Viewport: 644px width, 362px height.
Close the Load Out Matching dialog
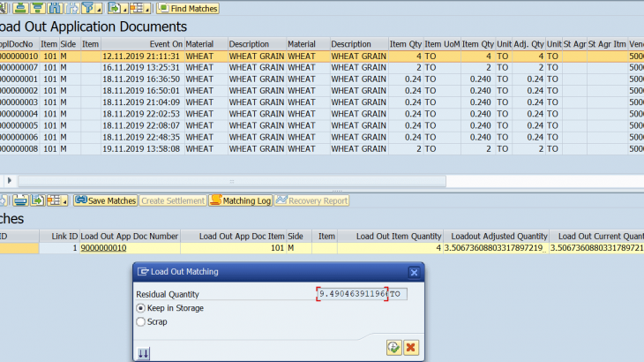(x=414, y=272)
